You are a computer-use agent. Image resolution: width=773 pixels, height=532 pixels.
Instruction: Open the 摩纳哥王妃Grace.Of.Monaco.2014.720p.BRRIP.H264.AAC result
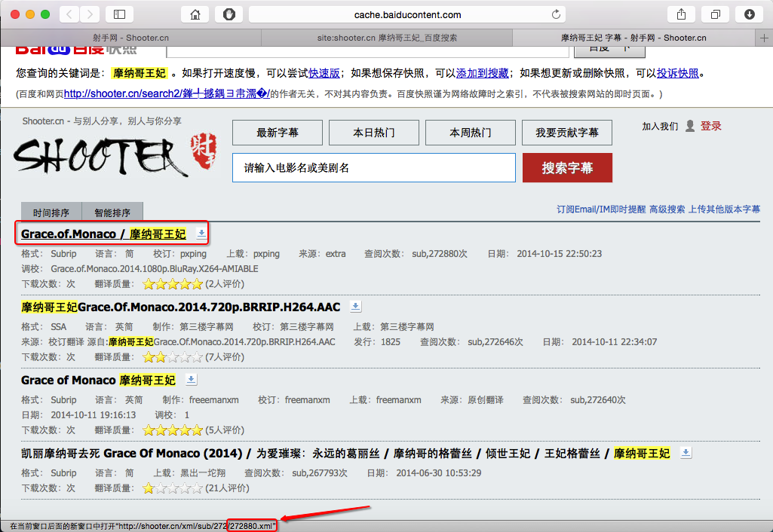(x=180, y=307)
